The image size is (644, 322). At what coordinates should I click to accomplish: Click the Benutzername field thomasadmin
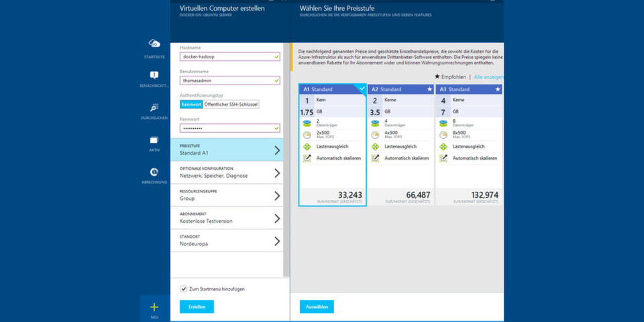(230, 80)
